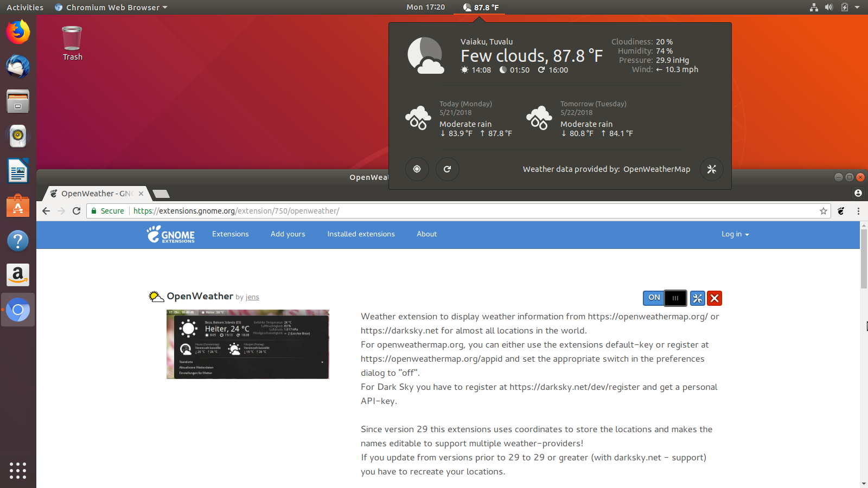Click the Vaiaku, Tuvalu location text
The height and width of the screenshot is (488, 868).
[x=487, y=42]
